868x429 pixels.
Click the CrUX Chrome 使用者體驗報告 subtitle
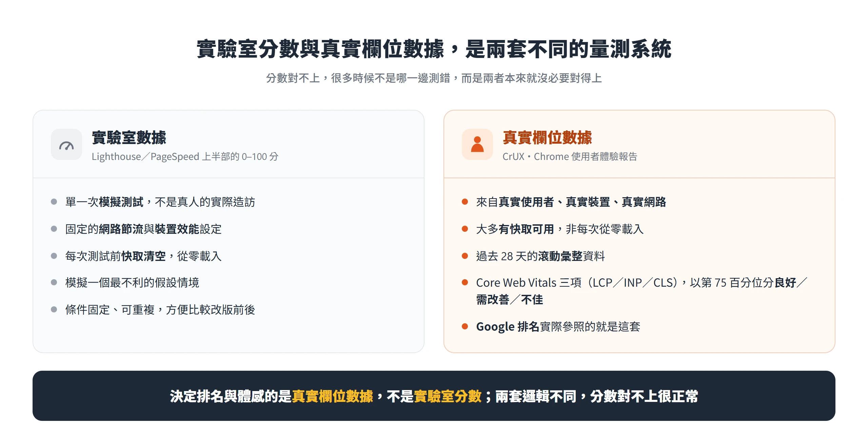[x=570, y=157]
